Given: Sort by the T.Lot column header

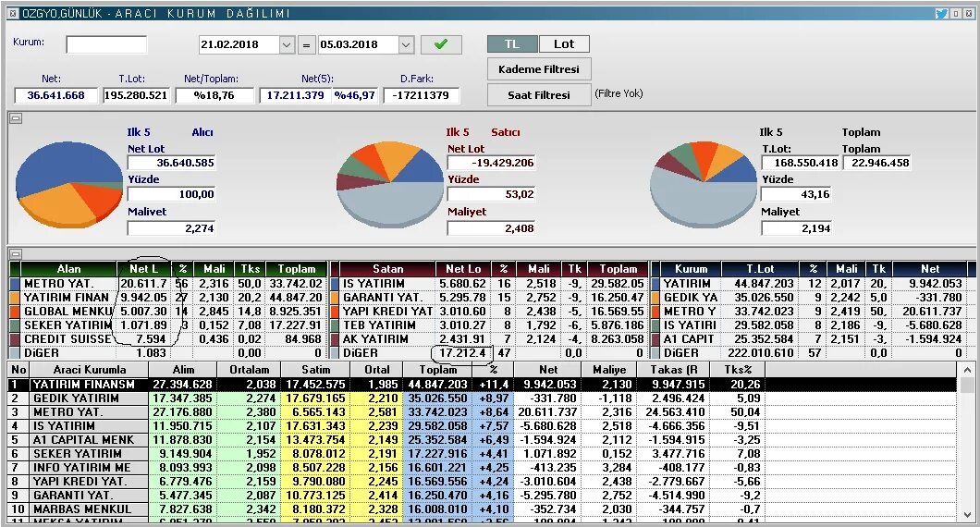Looking at the screenshot, I should pyautogui.click(x=760, y=269).
